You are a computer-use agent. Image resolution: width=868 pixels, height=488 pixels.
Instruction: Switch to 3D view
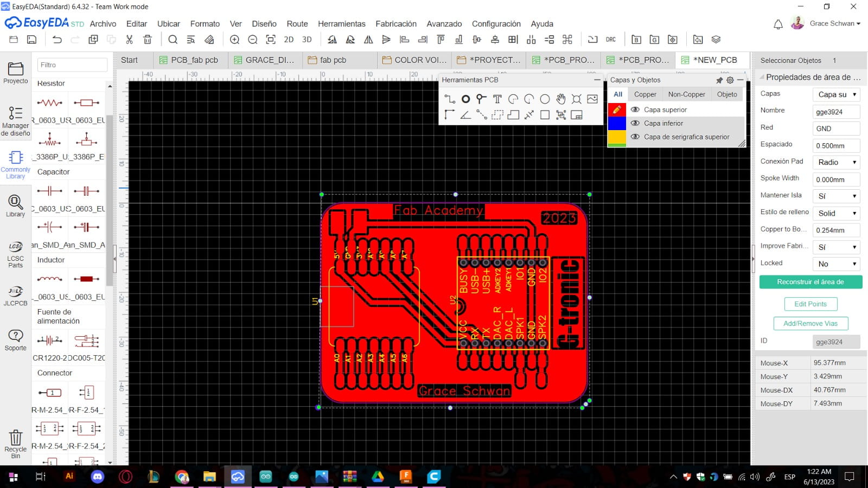[x=307, y=40]
